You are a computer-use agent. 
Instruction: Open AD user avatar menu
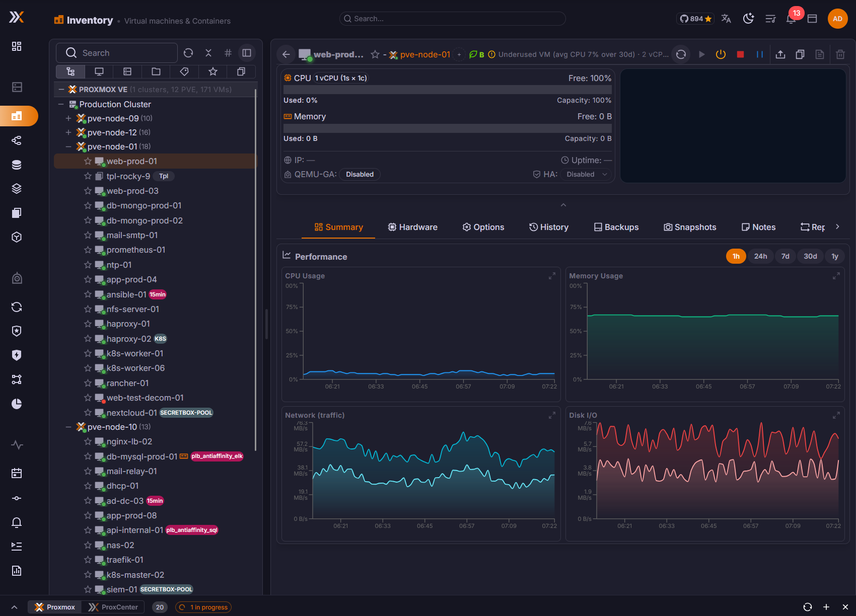point(837,19)
